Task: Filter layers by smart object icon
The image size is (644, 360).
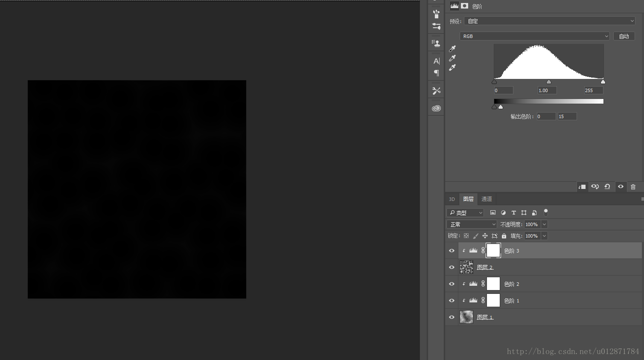Action: point(534,212)
